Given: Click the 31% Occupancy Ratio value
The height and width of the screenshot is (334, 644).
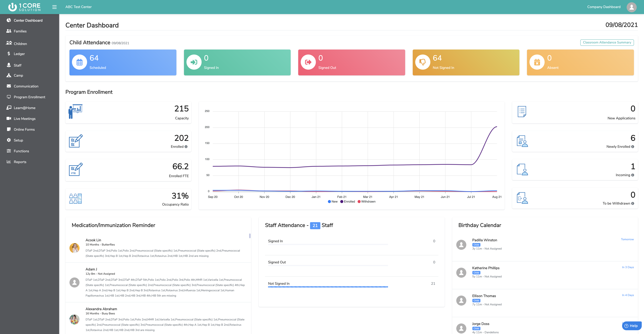Looking at the screenshot, I should click(x=180, y=196).
